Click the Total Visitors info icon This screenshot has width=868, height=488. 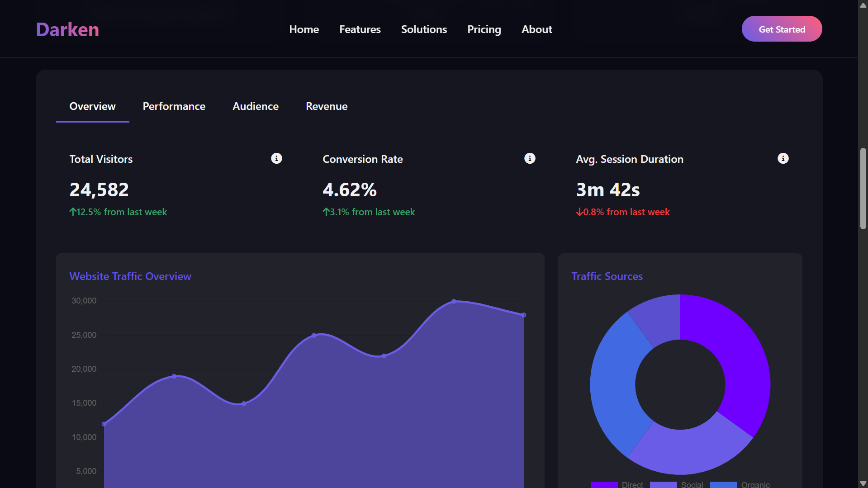pyautogui.click(x=276, y=158)
